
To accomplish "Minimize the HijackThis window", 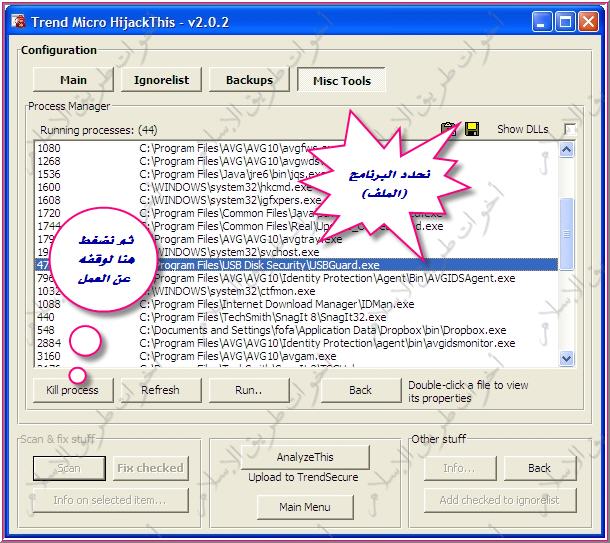I will (x=542, y=21).
